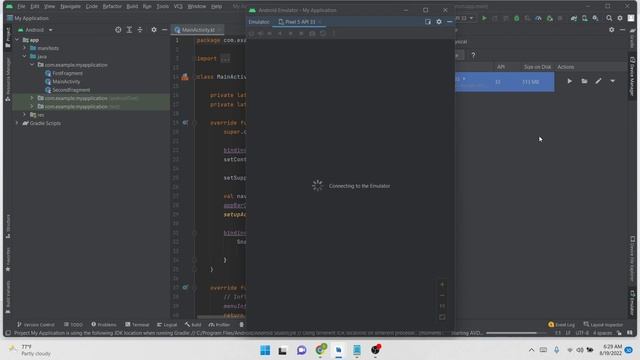Collapse the first com.example.myapplication package

(32, 64)
